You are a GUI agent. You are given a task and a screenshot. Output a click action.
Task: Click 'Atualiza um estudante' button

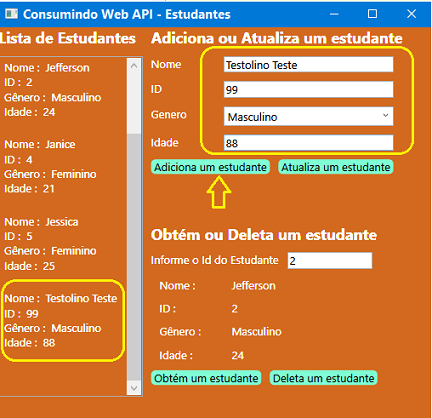tap(336, 167)
